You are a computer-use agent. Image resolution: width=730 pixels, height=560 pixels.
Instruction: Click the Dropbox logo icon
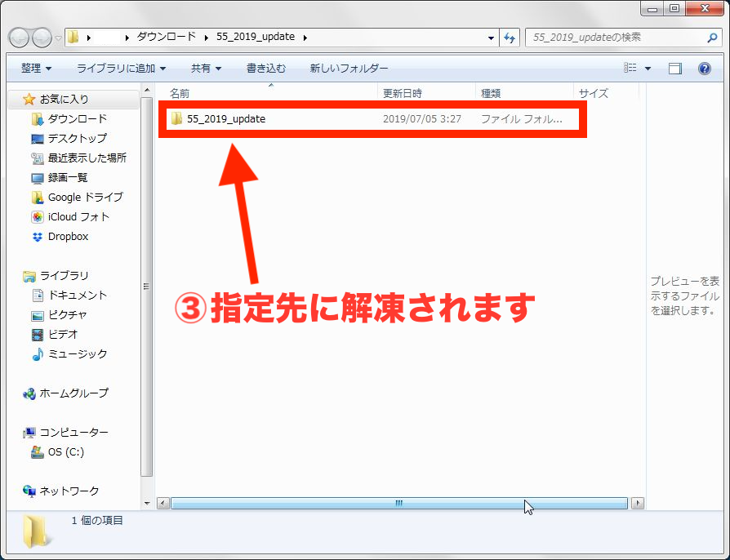[x=38, y=237]
